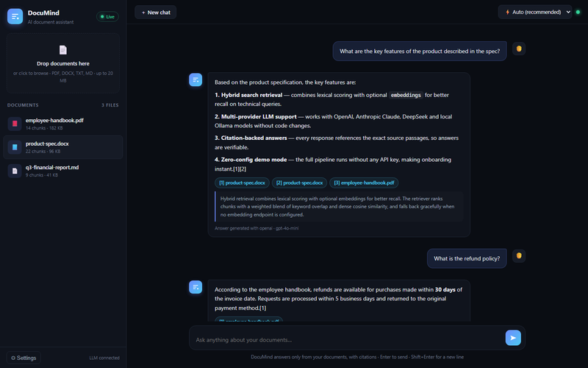The image size is (588, 368).
Task: Click the '30 days' bold text in refund answer
Action: [x=445, y=289]
